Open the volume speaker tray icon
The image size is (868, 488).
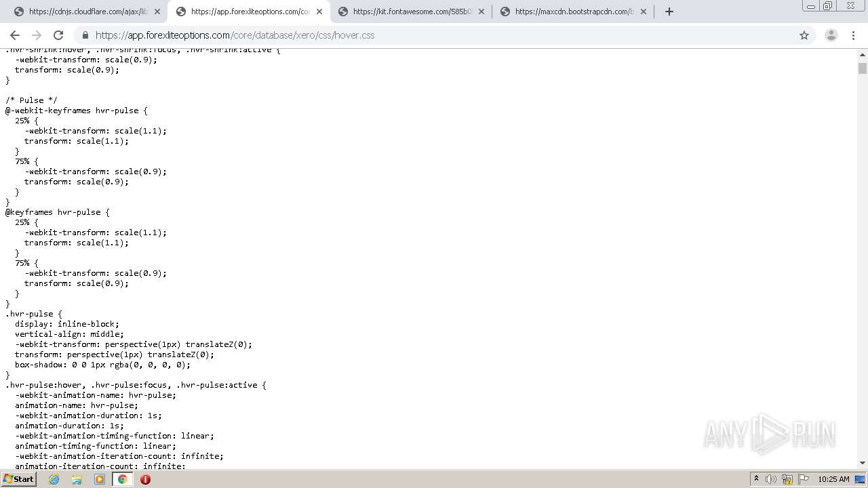click(x=771, y=479)
